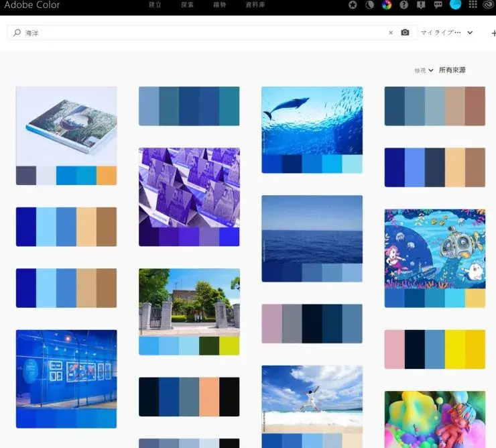Screen dimensions: 496x448
Task: Open the person jumping on beach theme
Action: click(312, 399)
